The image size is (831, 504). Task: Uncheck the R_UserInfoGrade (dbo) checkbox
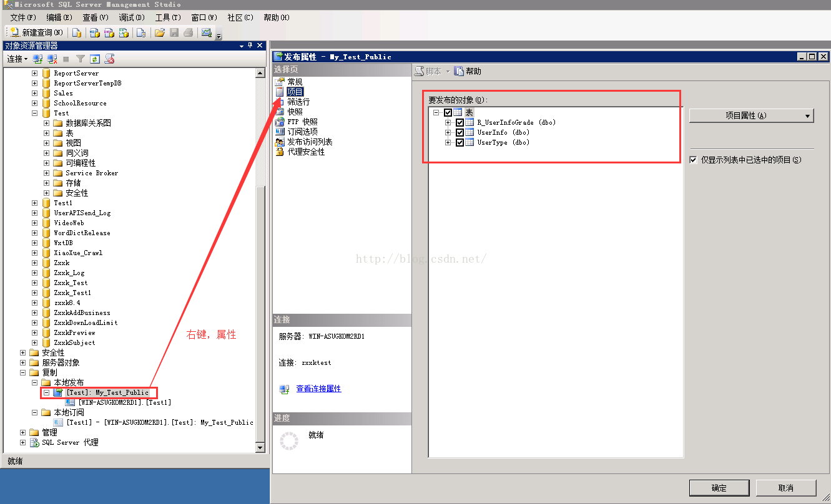coord(460,123)
